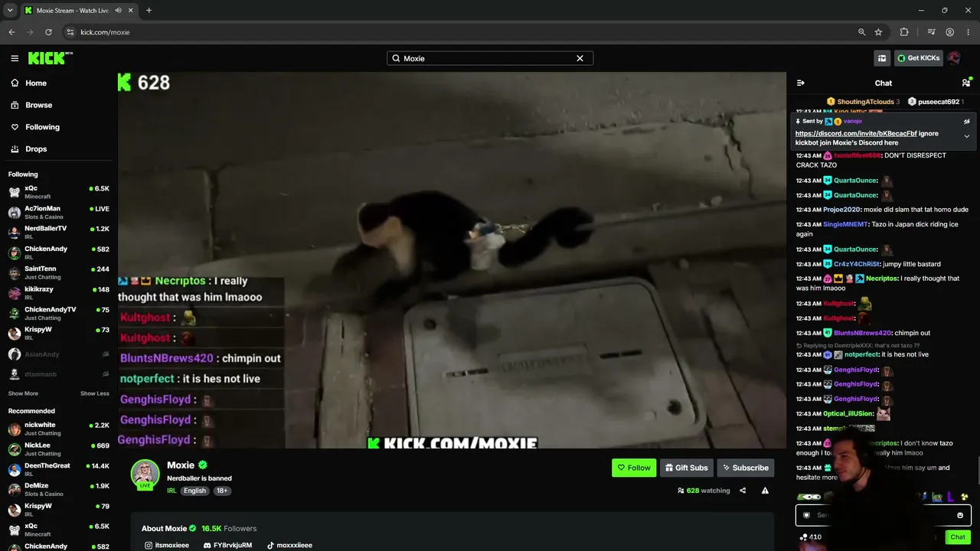Click the Gift Subs button
The width and height of the screenshot is (980, 551).
[x=686, y=468]
